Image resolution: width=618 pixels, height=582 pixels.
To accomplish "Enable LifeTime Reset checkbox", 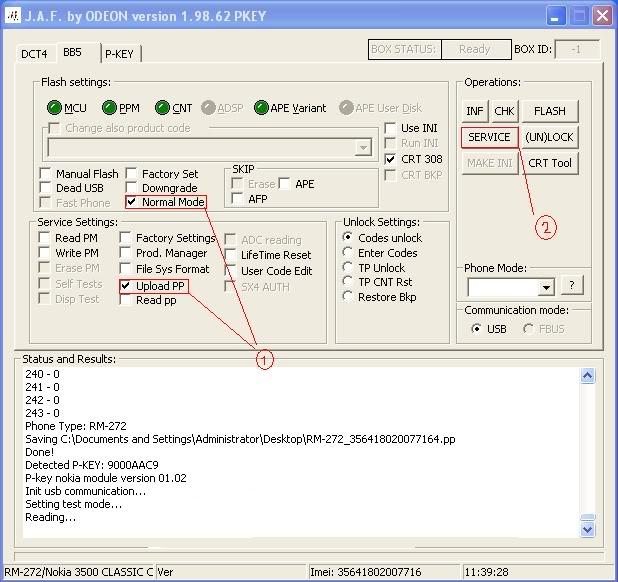I will (230, 255).
